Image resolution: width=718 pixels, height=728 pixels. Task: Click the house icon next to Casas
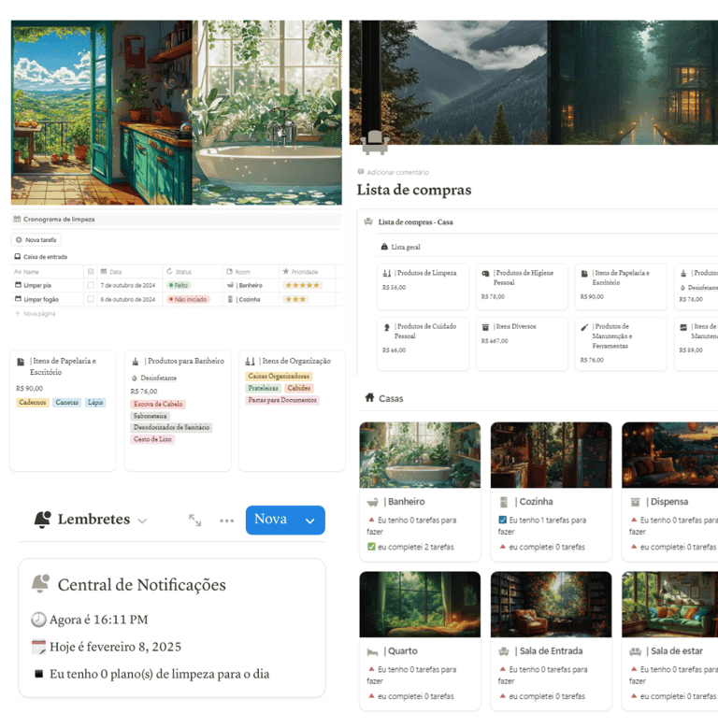(x=369, y=397)
